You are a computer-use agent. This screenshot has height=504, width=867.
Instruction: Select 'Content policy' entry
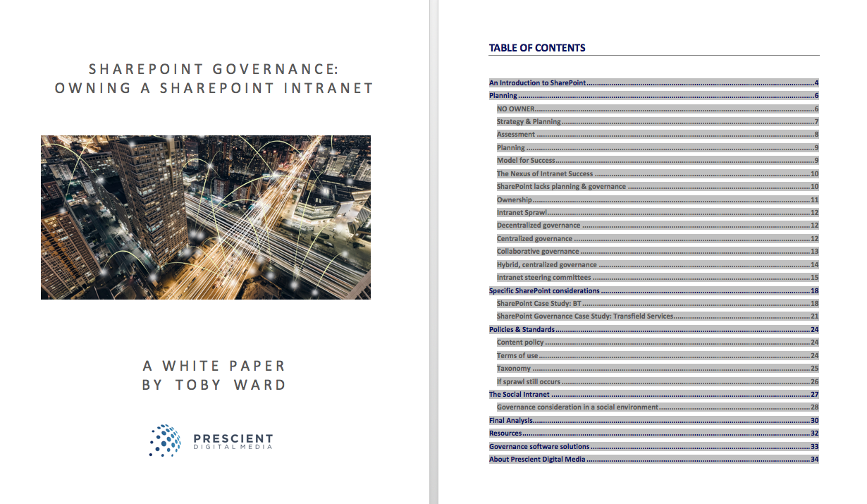[657, 343]
